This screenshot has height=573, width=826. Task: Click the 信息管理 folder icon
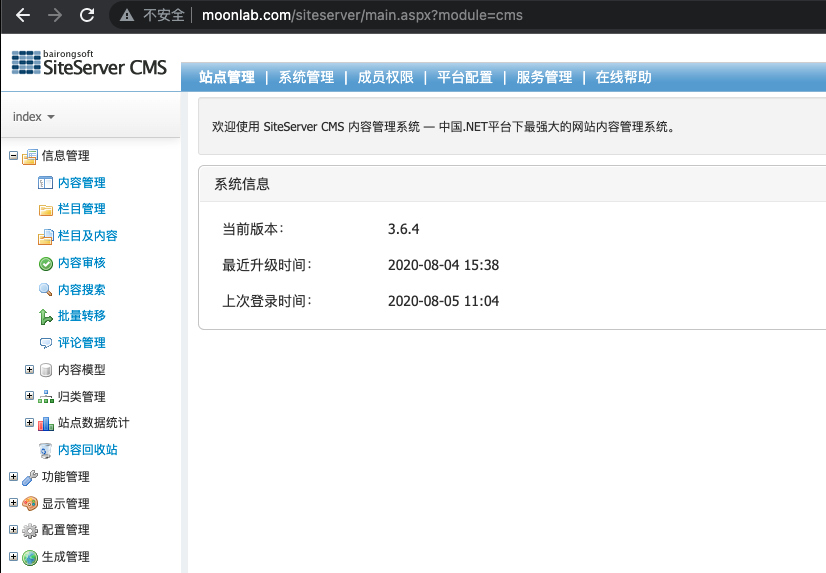pos(30,156)
